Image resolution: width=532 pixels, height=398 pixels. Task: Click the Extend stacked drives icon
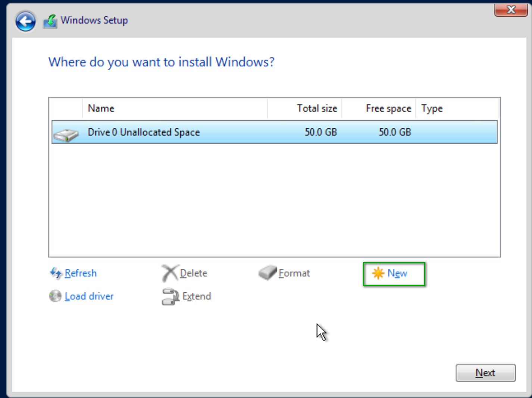[x=170, y=296]
